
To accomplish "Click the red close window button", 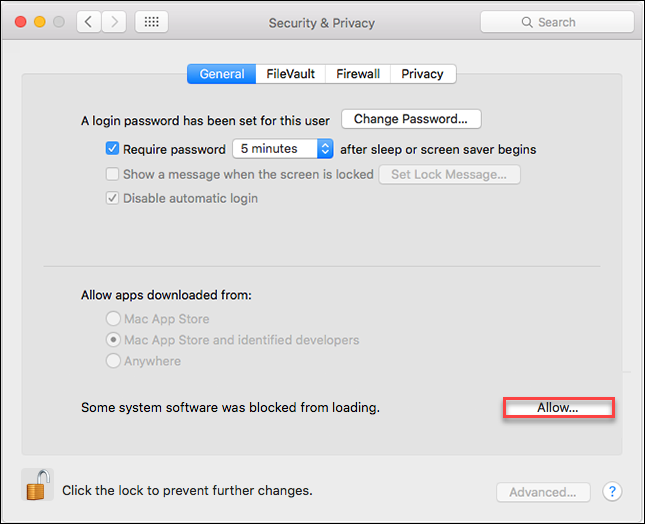I will [x=21, y=22].
